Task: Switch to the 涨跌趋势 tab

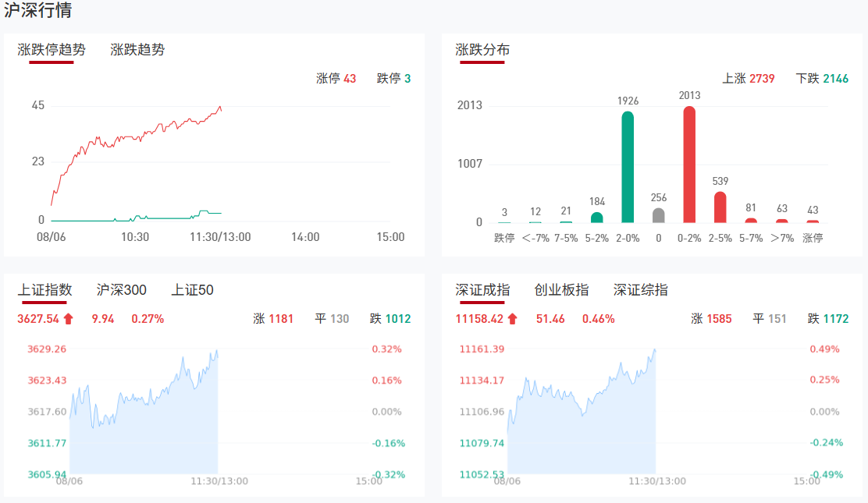Action: point(137,50)
